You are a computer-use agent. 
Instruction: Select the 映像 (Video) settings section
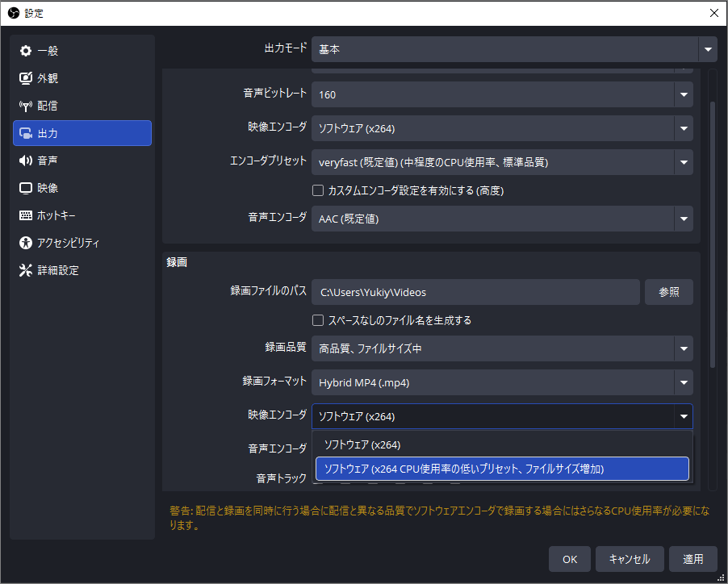tap(47, 187)
